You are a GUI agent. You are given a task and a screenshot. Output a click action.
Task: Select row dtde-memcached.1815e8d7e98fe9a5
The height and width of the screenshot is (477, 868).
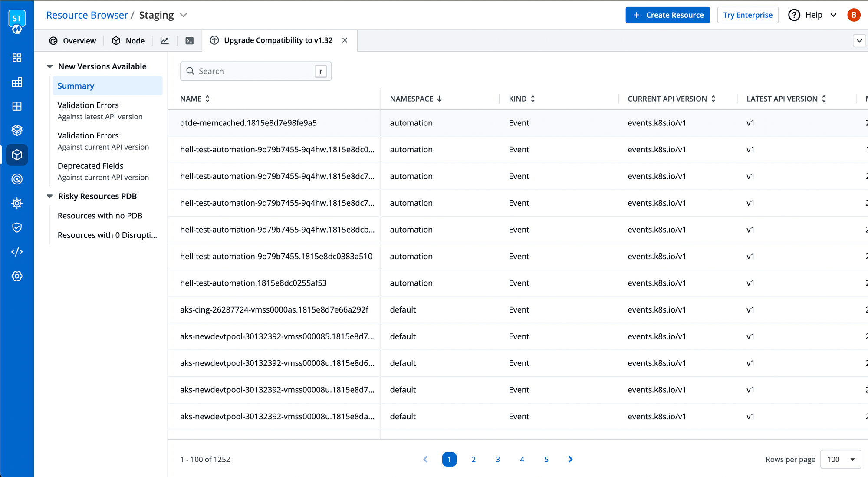(x=518, y=123)
